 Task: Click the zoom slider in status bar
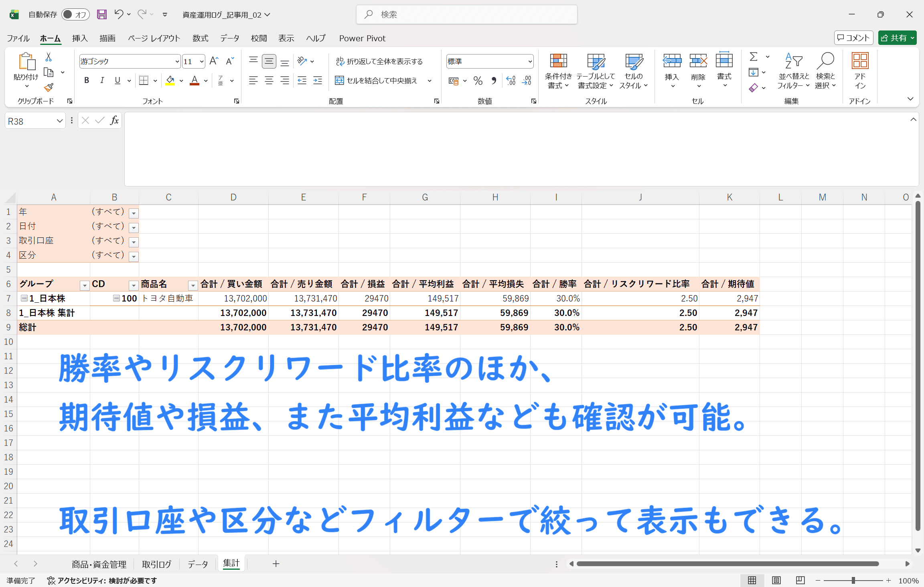(x=853, y=580)
